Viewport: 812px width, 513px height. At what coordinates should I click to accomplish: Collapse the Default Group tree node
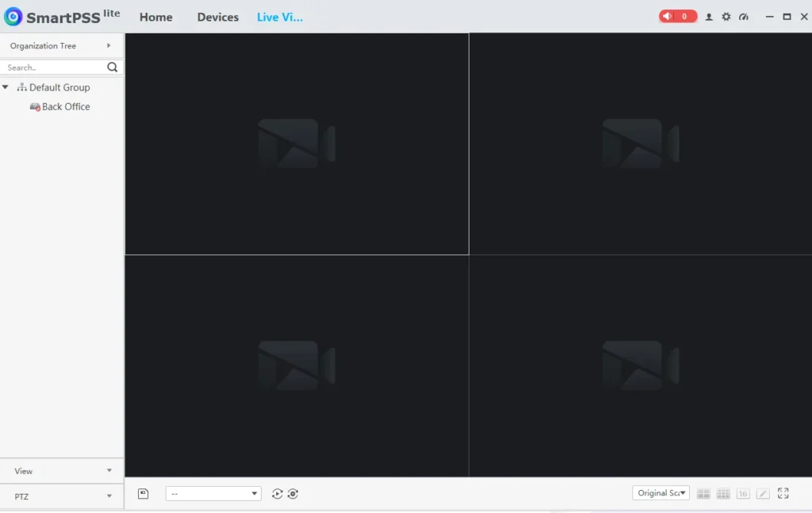coord(6,87)
